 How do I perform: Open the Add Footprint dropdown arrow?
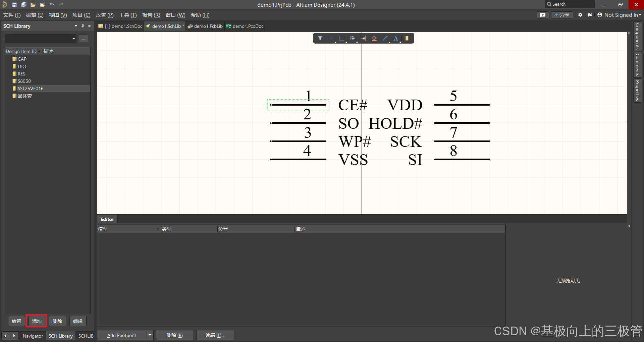150,335
